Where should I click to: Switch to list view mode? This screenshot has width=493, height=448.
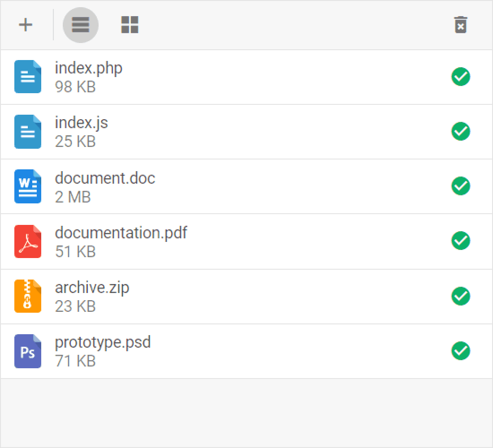coord(81,25)
